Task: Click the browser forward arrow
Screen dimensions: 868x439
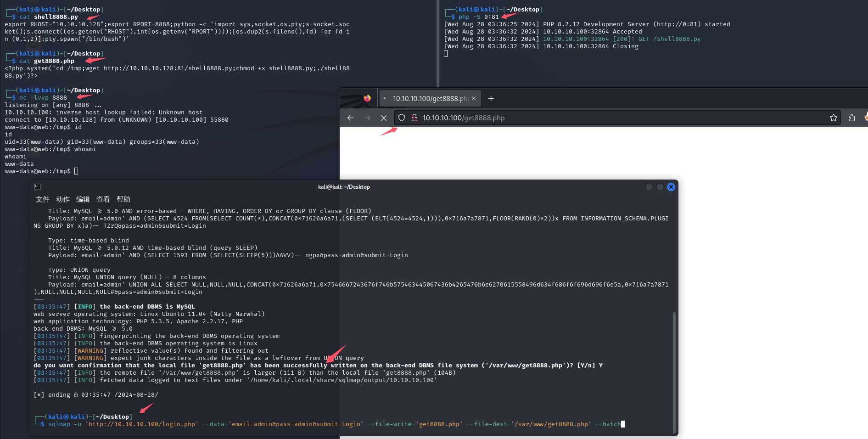Action: 367,118
